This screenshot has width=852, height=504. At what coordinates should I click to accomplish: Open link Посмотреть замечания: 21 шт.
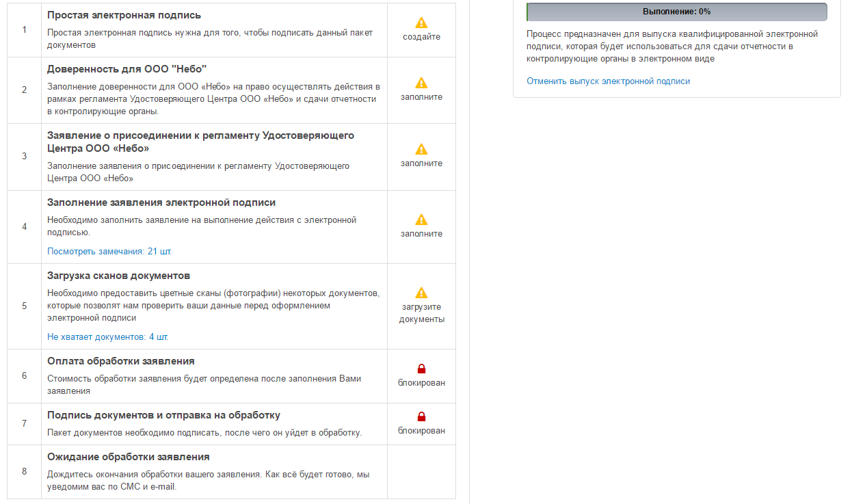(x=109, y=251)
